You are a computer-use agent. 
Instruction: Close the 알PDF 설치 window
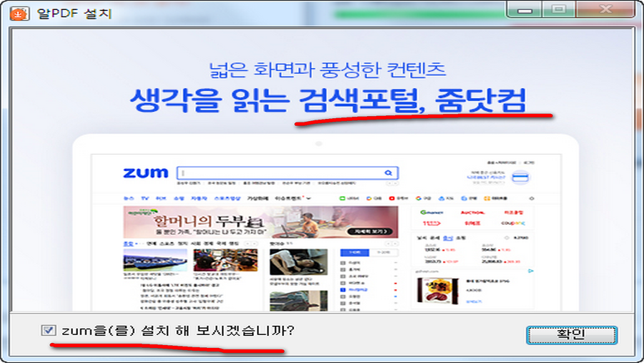pyautogui.click(x=606, y=9)
